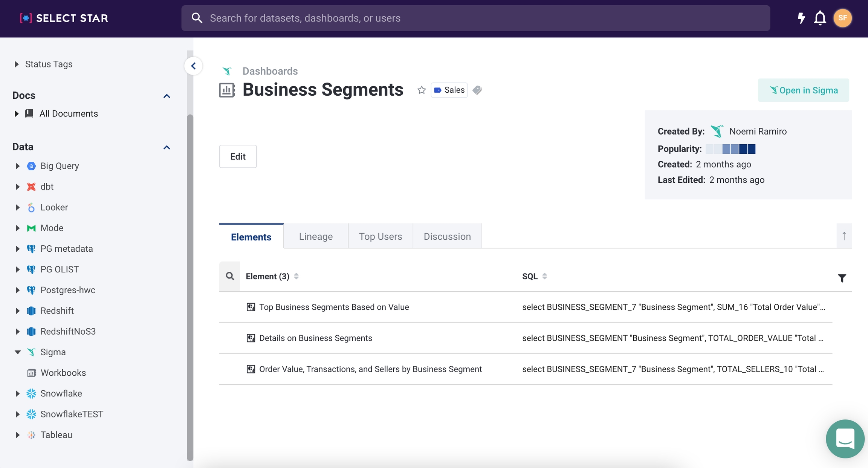Collapse the Sigma tree node
The height and width of the screenshot is (468, 868).
click(x=17, y=352)
